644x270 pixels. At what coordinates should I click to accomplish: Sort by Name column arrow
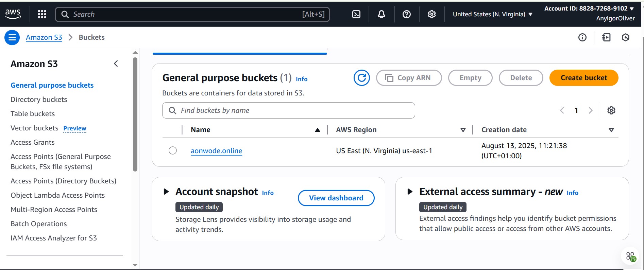pos(318,130)
